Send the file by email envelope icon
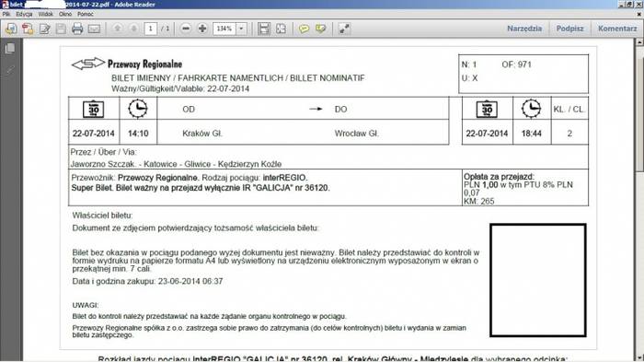This screenshot has height=362, width=644. pos(94,29)
